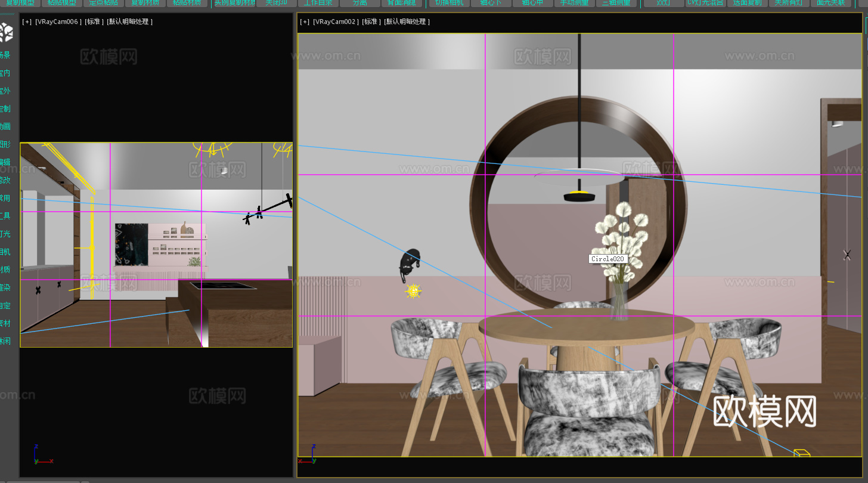Click the Circle020 object name label
868x483 pixels.
point(607,259)
